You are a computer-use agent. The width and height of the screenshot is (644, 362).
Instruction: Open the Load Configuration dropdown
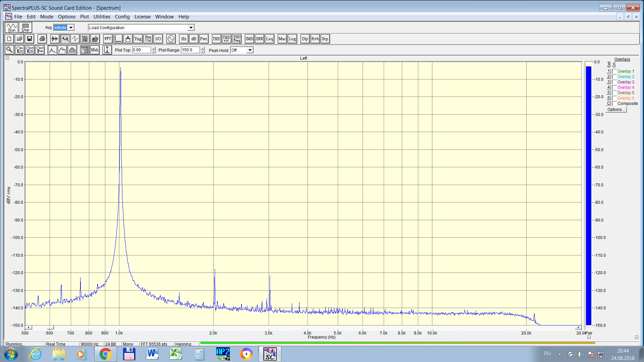point(191,28)
